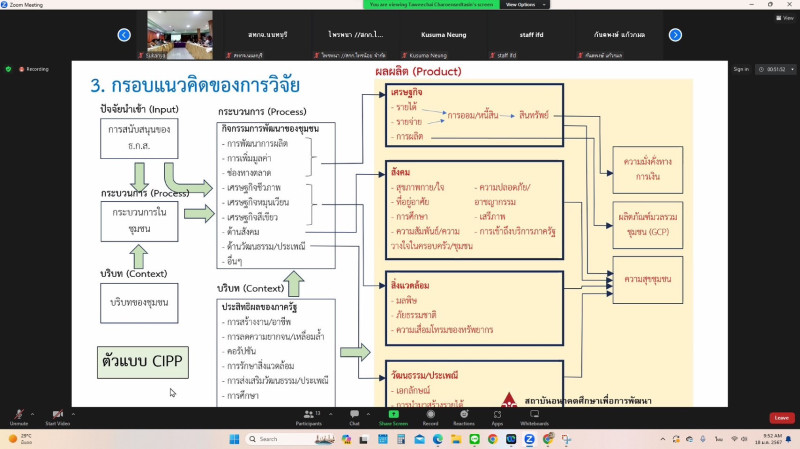Click the staff ifd participant tile
This screenshot has height=449, width=800.
pos(518,35)
